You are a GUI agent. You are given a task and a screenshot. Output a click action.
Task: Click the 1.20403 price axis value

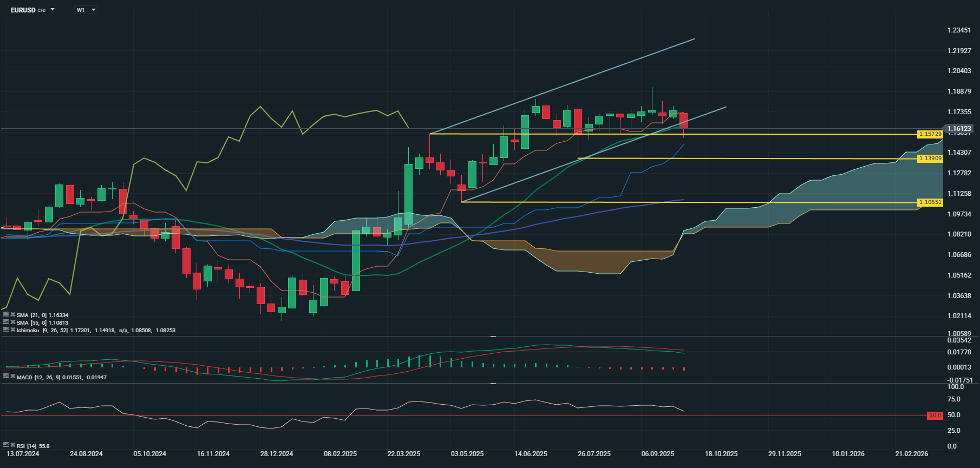coord(959,71)
